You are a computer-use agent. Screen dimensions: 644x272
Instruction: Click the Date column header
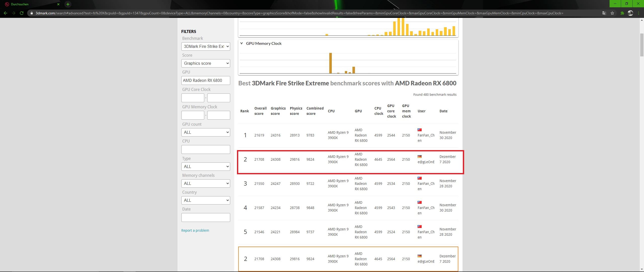click(443, 111)
